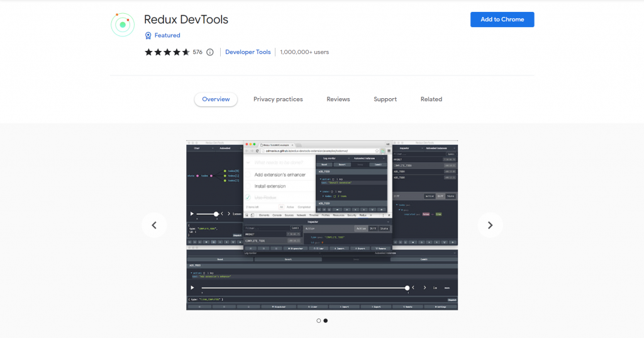Click the 1,000,000+ users text
Screen dimensions: 644x338
pyautogui.click(x=304, y=52)
